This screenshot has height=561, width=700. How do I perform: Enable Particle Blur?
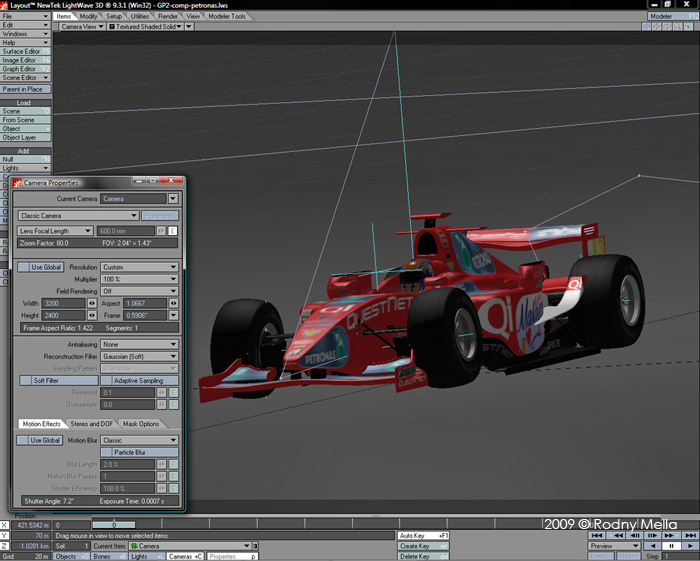click(x=139, y=452)
